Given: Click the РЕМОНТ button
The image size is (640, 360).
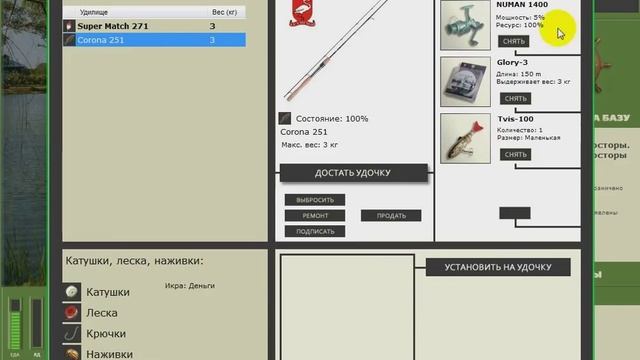Looking at the screenshot, I should [x=315, y=216].
